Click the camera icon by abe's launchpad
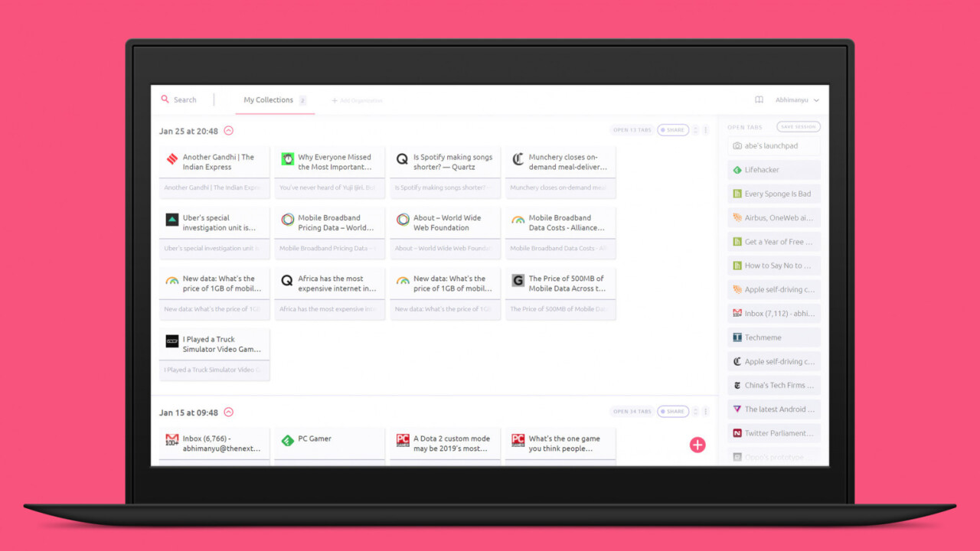 737,146
